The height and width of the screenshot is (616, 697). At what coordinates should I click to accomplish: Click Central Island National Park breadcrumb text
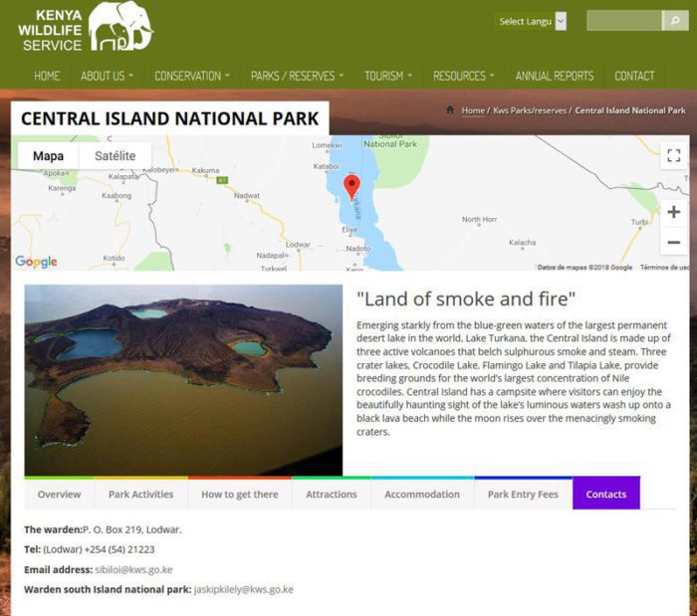pyautogui.click(x=630, y=110)
